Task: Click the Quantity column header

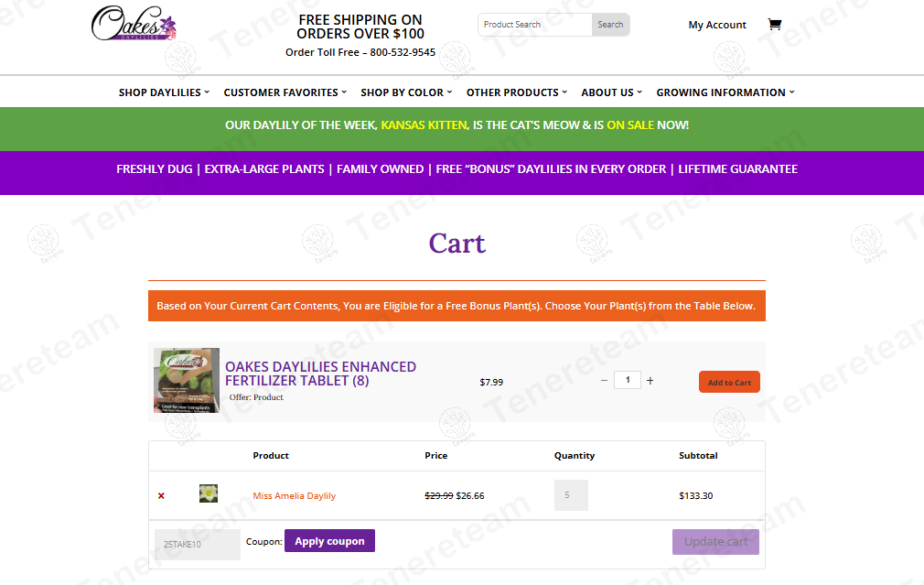Action: (575, 455)
